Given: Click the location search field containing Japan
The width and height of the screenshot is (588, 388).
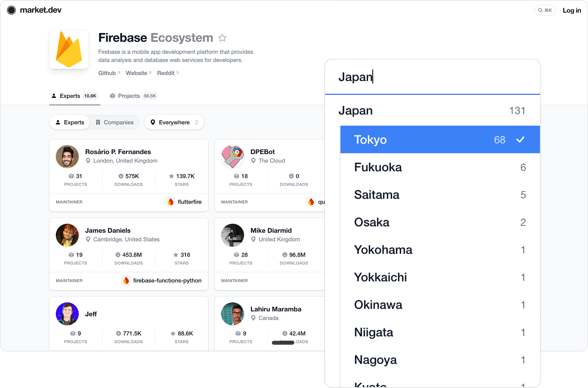Looking at the screenshot, I should [x=432, y=77].
